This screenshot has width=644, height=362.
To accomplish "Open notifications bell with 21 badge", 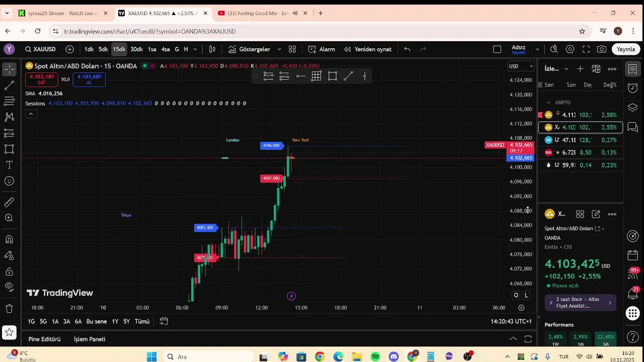I will (633, 294).
